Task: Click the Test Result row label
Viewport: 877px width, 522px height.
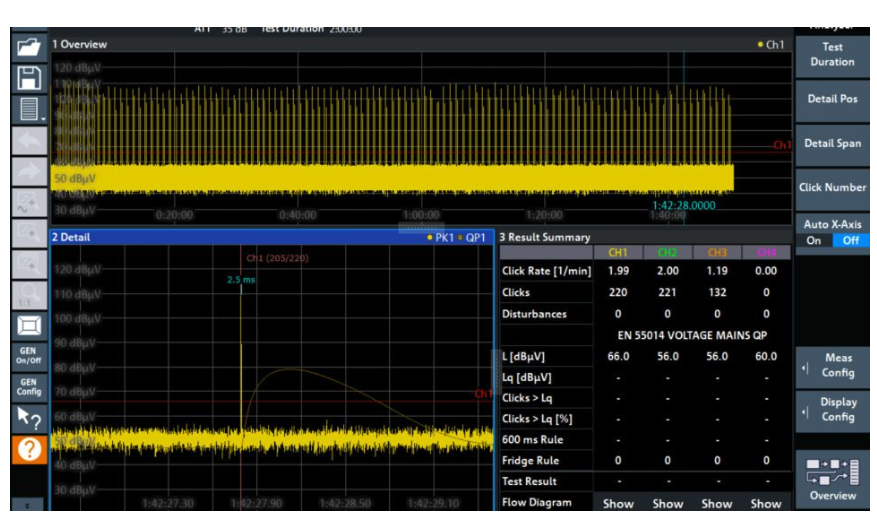Action: (529, 482)
